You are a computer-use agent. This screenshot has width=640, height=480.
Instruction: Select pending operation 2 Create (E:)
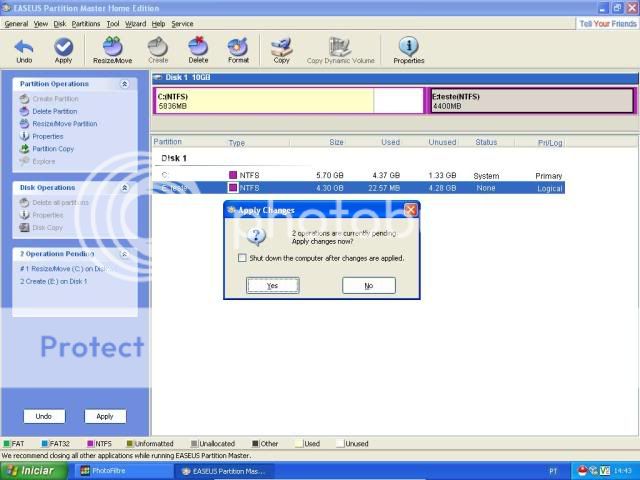[53, 281]
